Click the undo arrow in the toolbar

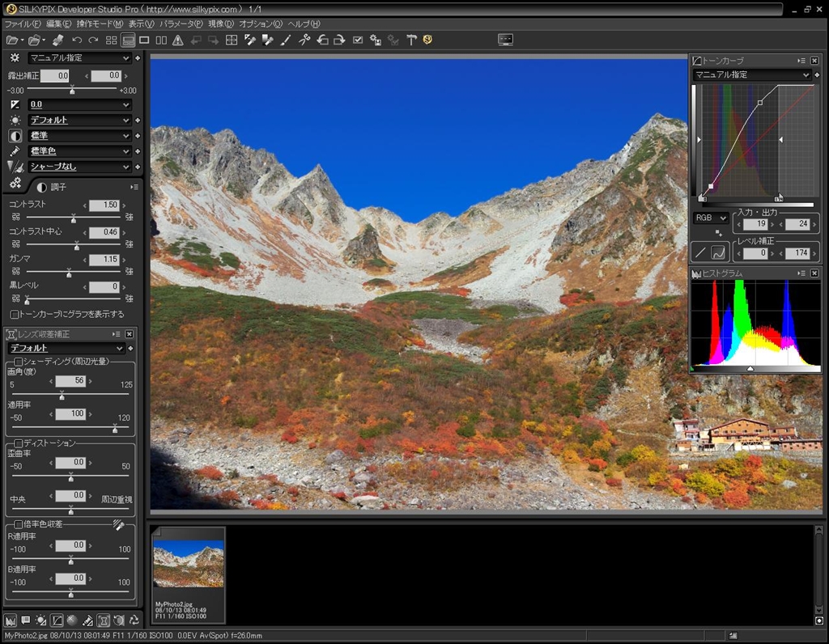pyautogui.click(x=77, y=40)
